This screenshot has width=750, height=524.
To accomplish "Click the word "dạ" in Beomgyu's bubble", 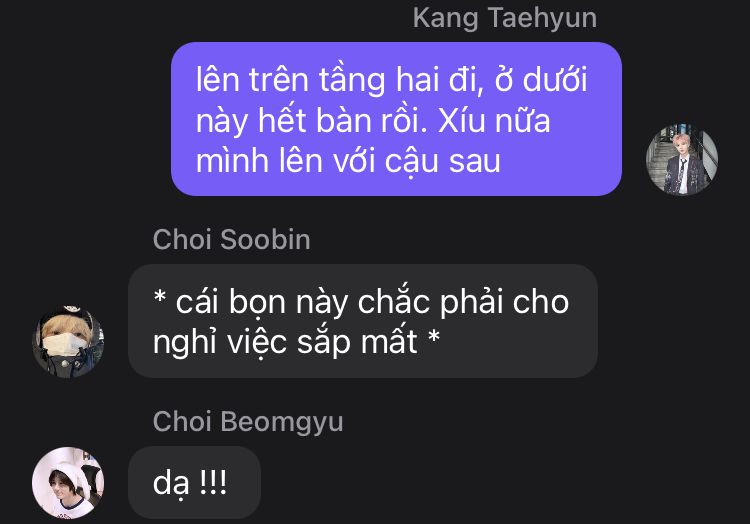I will (x=171, y=485).
